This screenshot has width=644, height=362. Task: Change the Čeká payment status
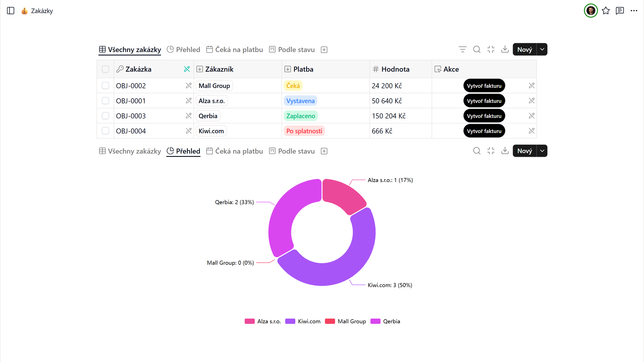pos(293,86)
